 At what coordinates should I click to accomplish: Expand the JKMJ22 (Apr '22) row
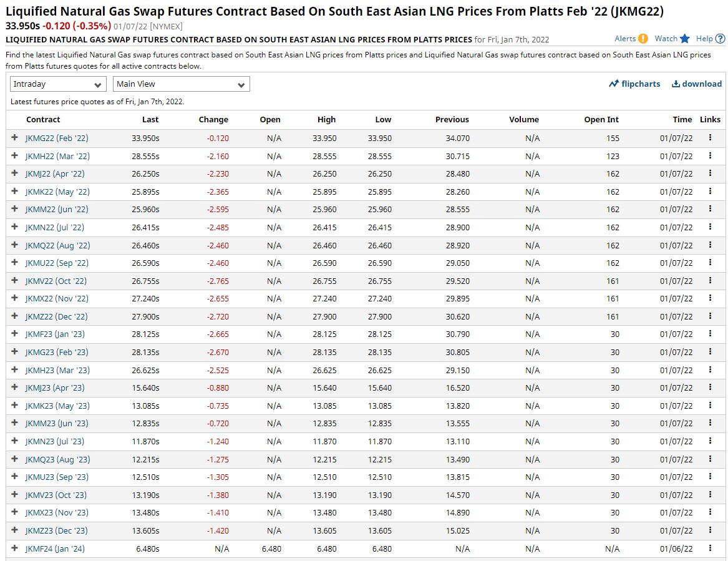[x=14, y=173]
